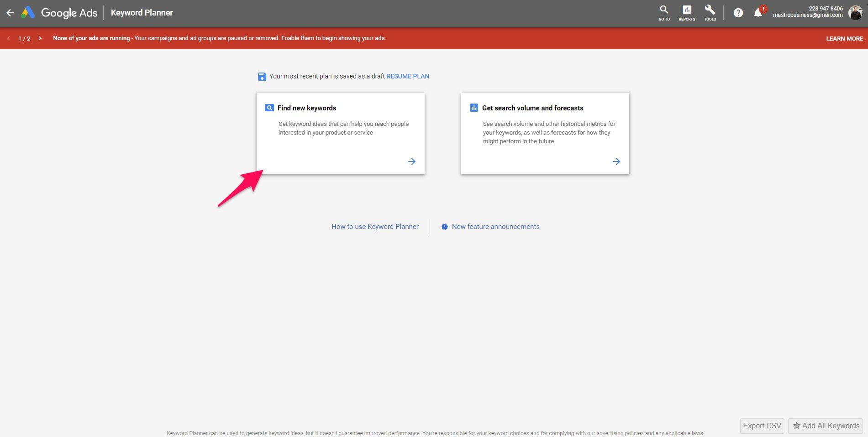Image resolution: width=868 pixels, height=437 pixels.
Task: Click Add All Keywords button
Action: point(826,426)
